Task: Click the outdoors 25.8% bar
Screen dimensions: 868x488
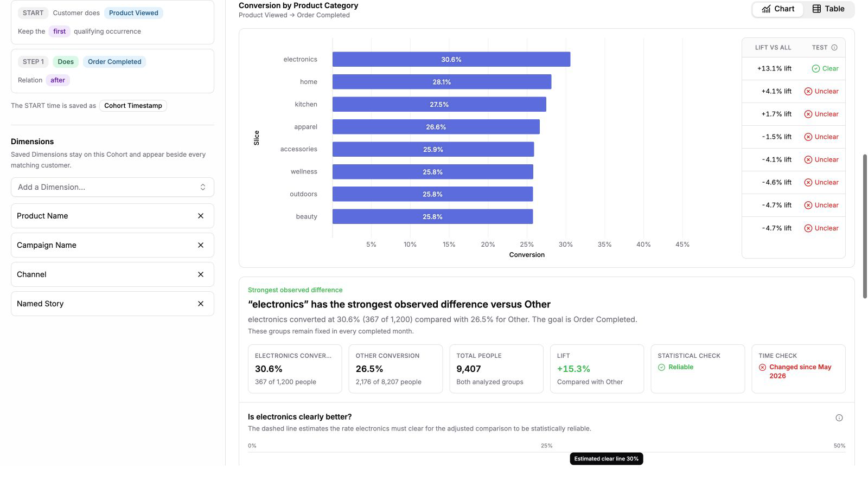Action: 432,194
